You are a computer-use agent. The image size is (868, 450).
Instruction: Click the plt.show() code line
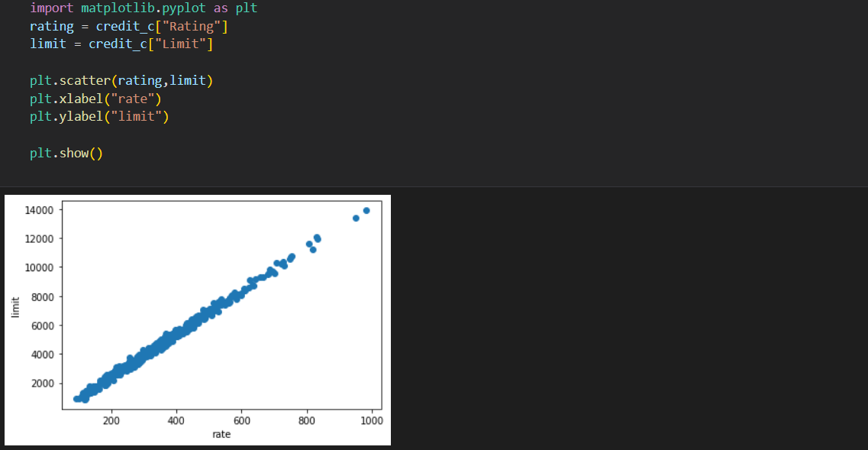66,154
